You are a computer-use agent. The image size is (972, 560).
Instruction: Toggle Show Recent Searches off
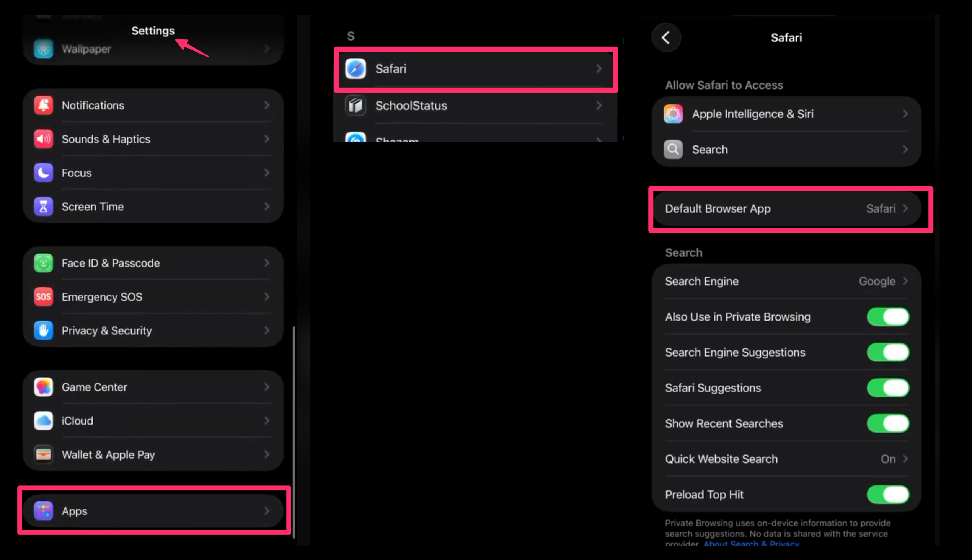(888, 423)
